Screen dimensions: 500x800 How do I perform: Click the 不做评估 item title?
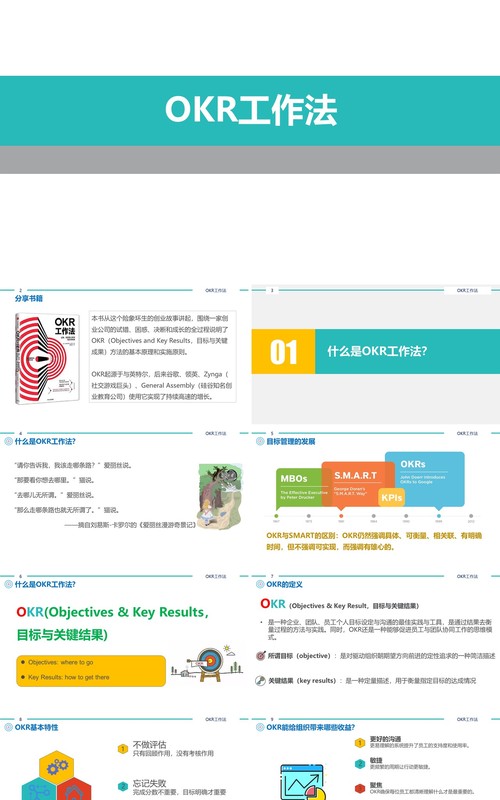(x=149, y=744)
